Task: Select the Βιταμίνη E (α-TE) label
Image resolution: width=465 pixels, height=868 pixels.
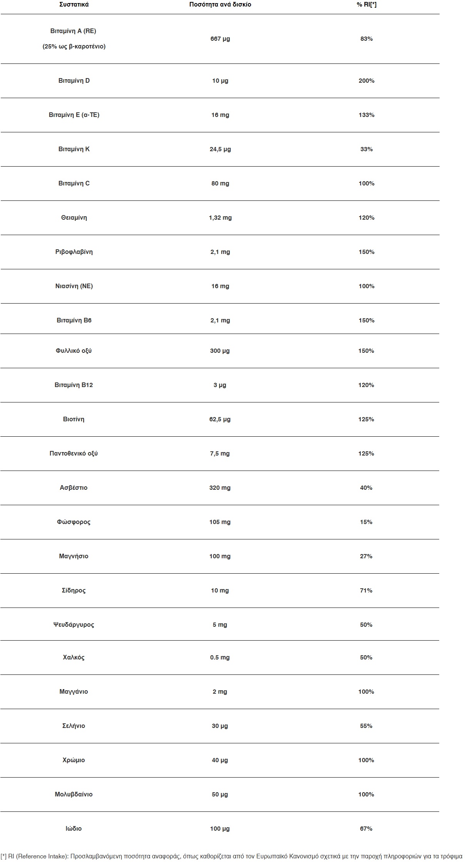Action: (x=74, y=115)
